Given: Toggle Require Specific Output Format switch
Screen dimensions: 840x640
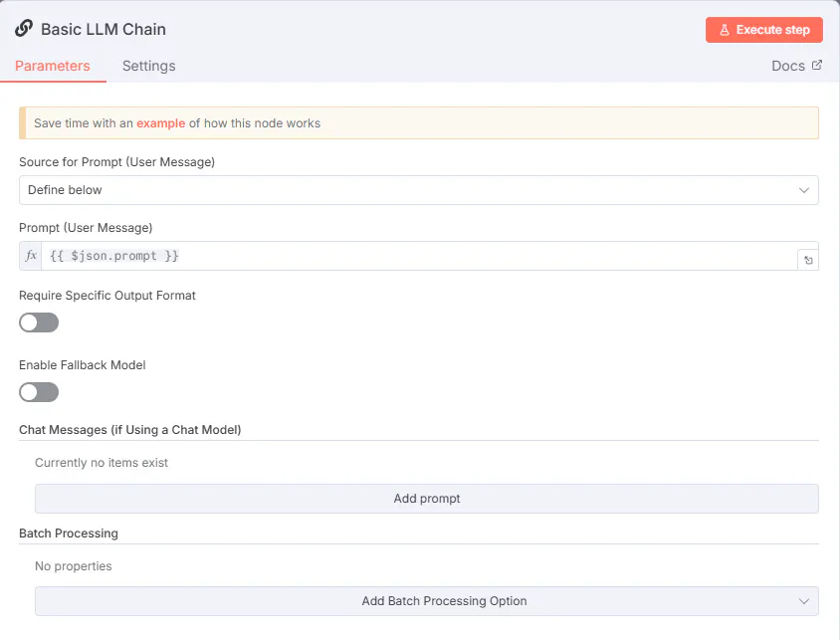Looking at the screenshot, I should click(x=39, y=322).
